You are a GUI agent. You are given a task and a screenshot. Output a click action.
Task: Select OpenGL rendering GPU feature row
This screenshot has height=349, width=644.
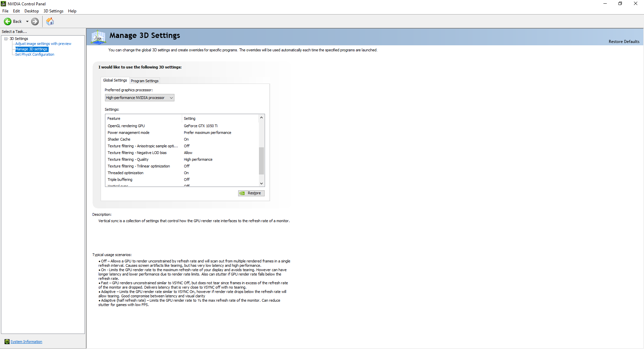coord(182,126)
